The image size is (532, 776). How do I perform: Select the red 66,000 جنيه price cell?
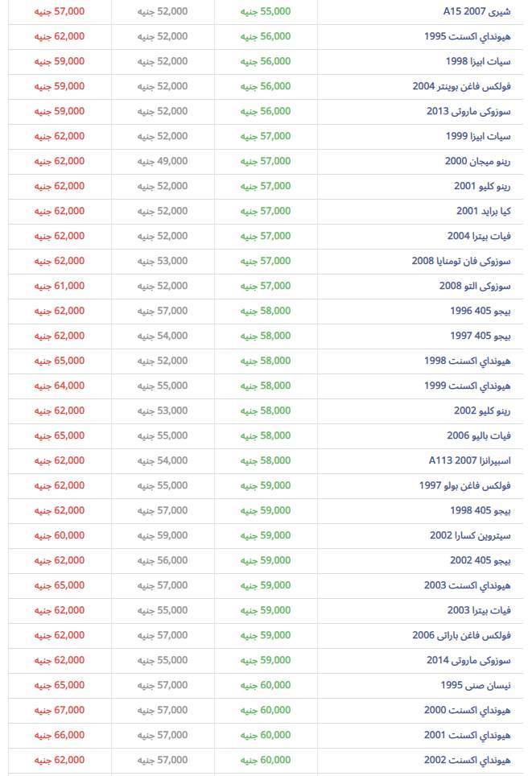[x=60, y=735]
